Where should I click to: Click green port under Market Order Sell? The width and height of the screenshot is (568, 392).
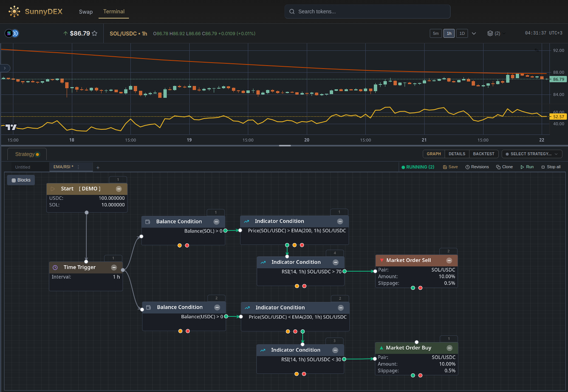tap(413, 288)
